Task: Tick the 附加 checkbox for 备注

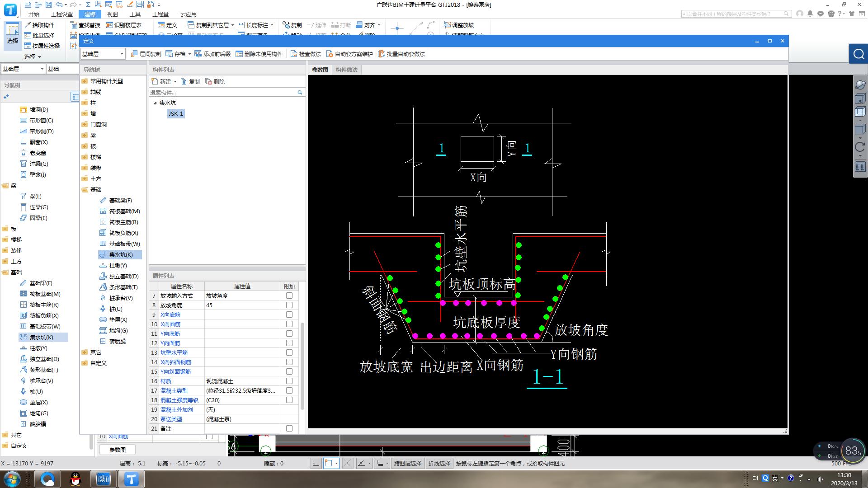Action: (x=289, y=428)
